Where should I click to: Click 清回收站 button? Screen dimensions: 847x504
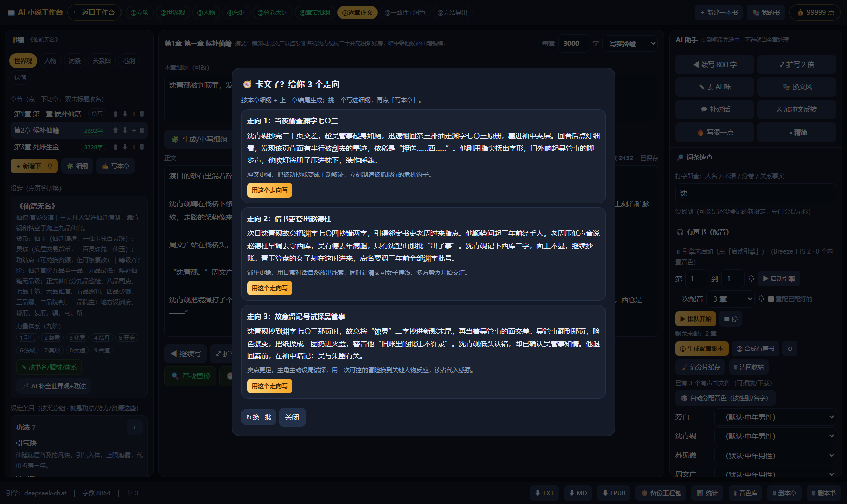click(749, 367)
